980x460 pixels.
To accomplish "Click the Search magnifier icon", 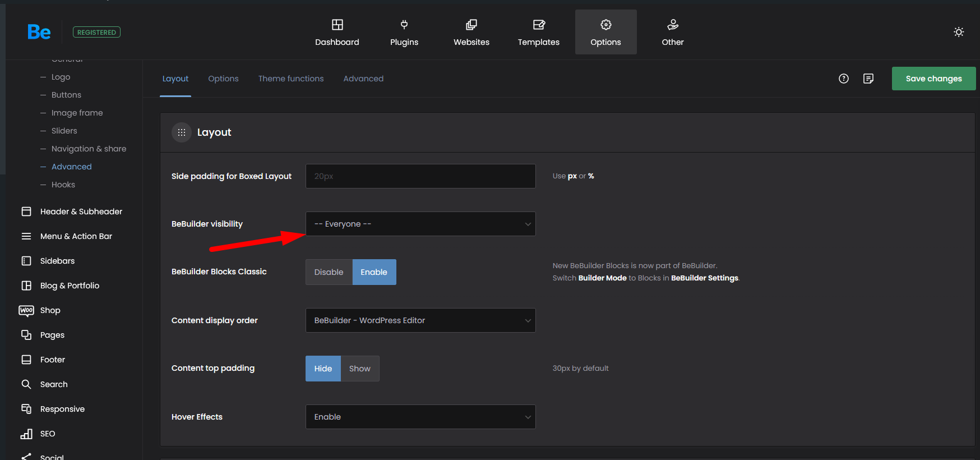I will tap(26, 384).
